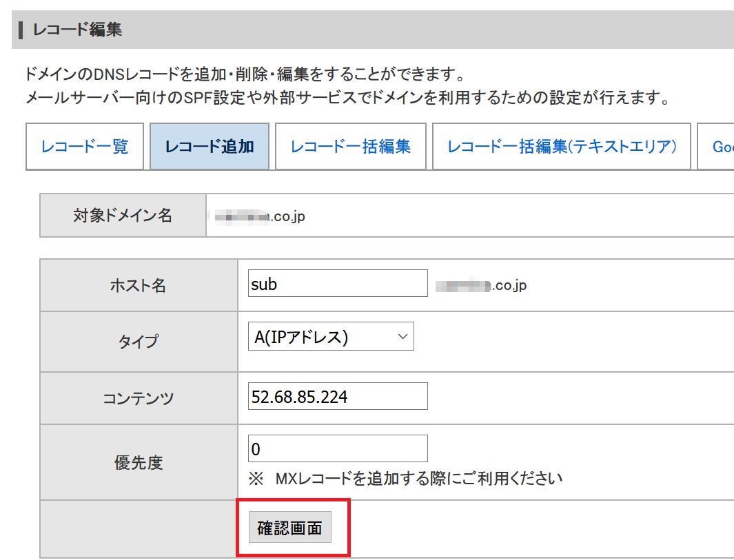This screenshot has width=734, height=560.
Task: Open the partially visible Goo tab
Action: pyautogui.click(x=716, y=147)
